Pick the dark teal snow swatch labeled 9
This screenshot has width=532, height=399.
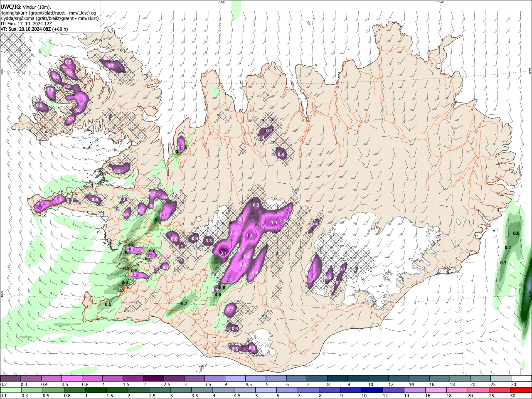pos(358,378)
